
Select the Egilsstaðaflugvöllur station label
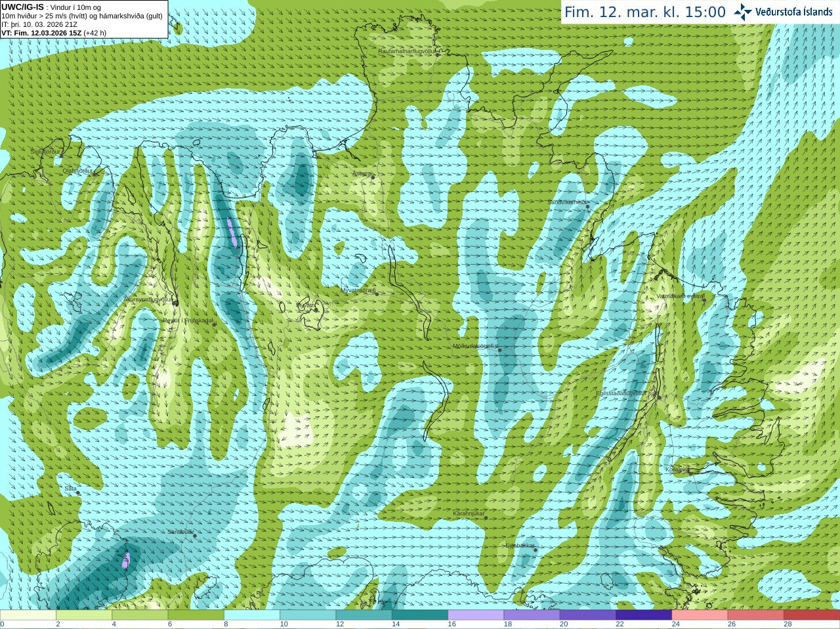(x=626, y=393)
